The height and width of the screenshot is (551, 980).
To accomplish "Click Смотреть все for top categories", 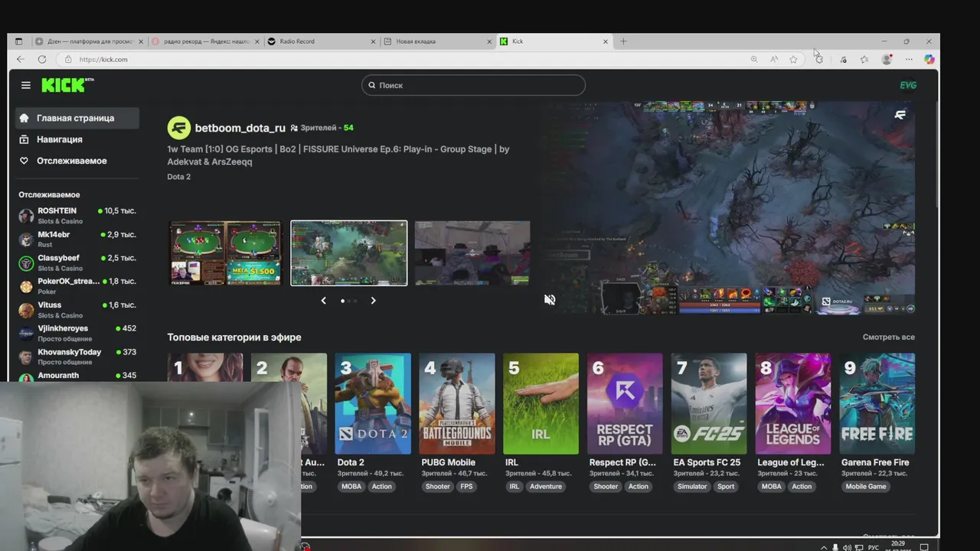I will coord(888,337).
